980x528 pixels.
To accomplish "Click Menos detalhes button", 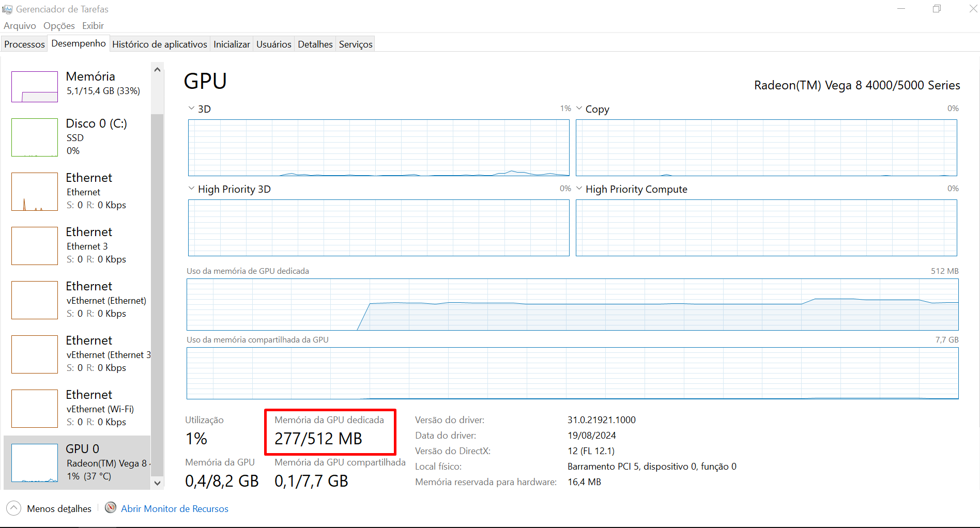I will pos(49,508).
